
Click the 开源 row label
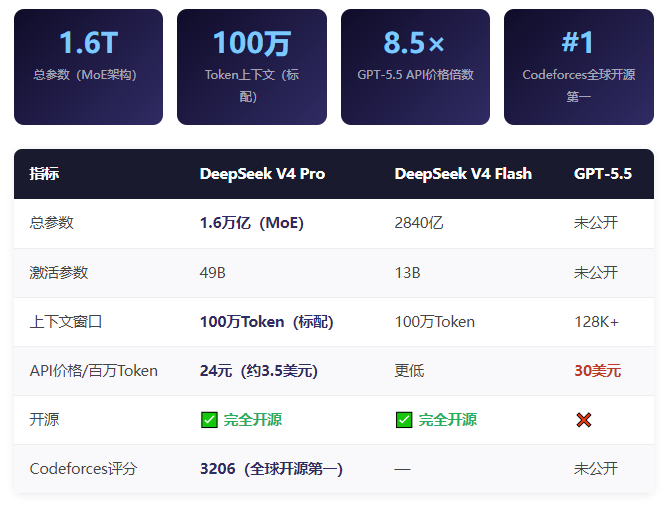click(x=44, y=420)
